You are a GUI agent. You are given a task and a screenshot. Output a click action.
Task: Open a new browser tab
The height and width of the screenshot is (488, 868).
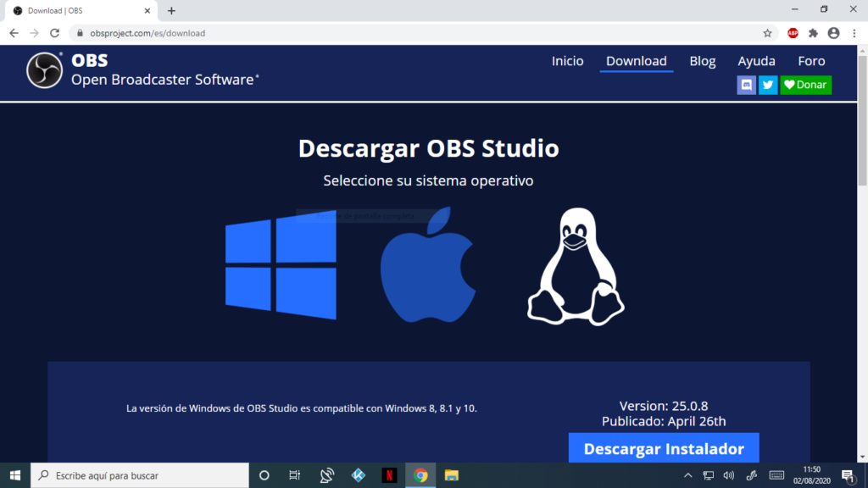(x=171, y=10)
